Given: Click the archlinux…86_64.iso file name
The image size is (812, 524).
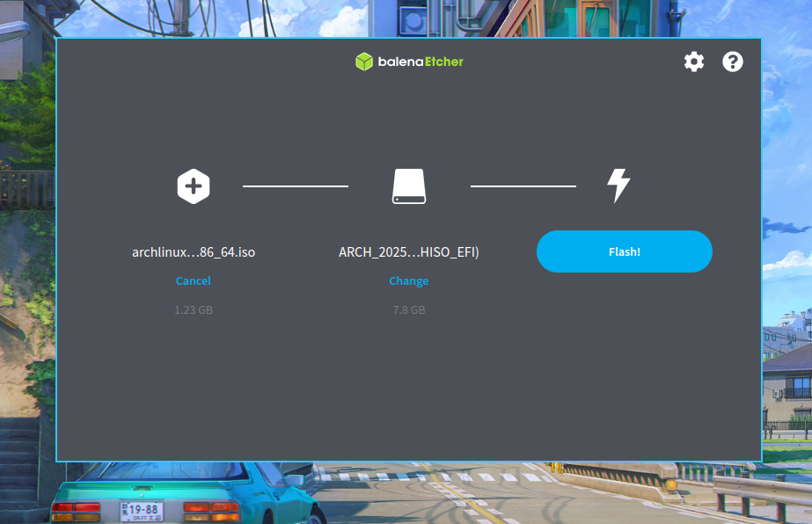Looking at the screenshot, I should (194, 252).
